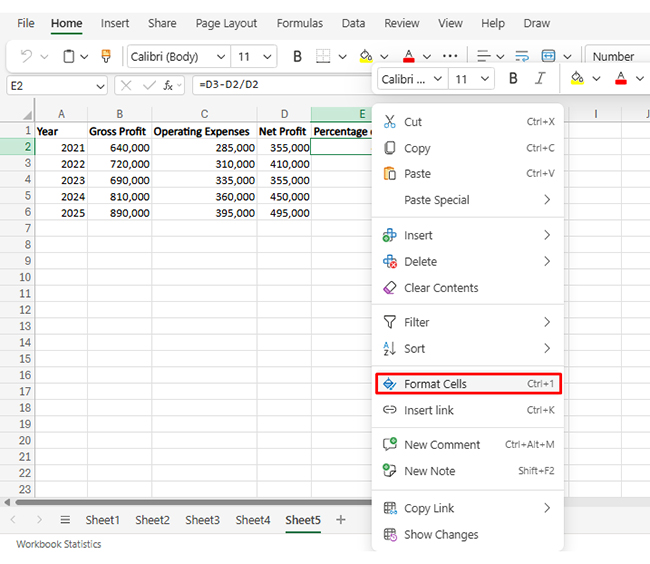
Task: Open the Delete submenu
Action: coord(469,261)
